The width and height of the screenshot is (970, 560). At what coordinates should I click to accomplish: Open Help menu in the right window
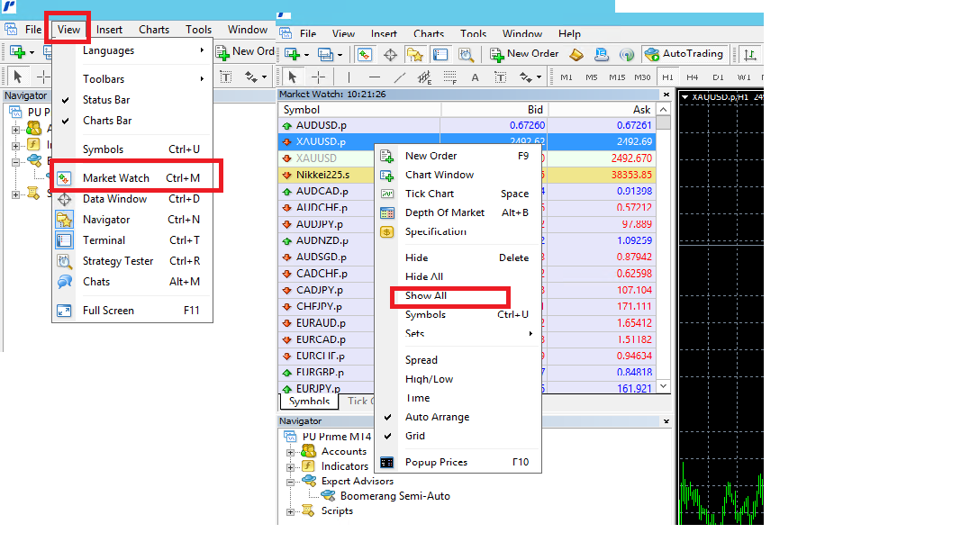coord(569,34)
